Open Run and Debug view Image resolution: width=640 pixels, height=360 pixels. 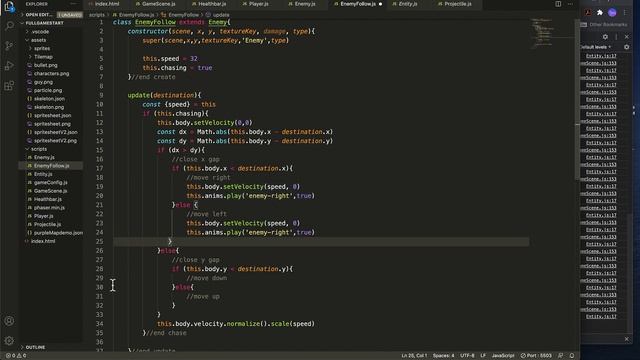[9, 65]
